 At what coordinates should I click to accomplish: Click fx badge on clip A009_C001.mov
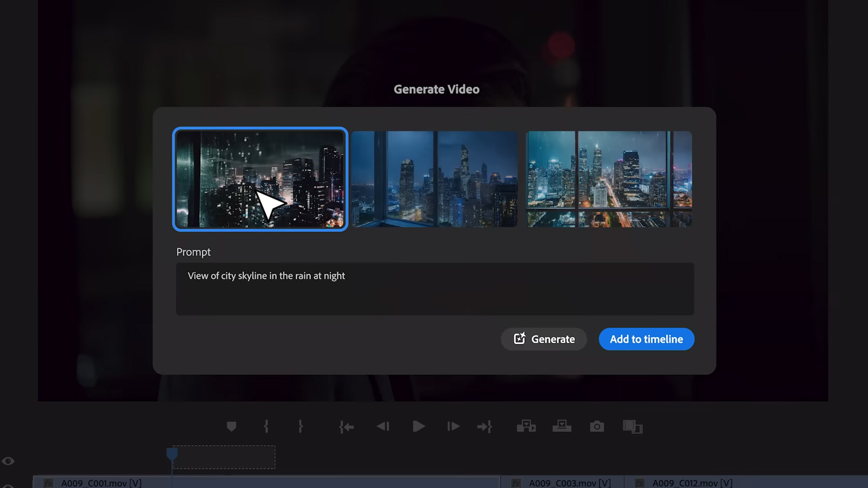tap(48, 483)
